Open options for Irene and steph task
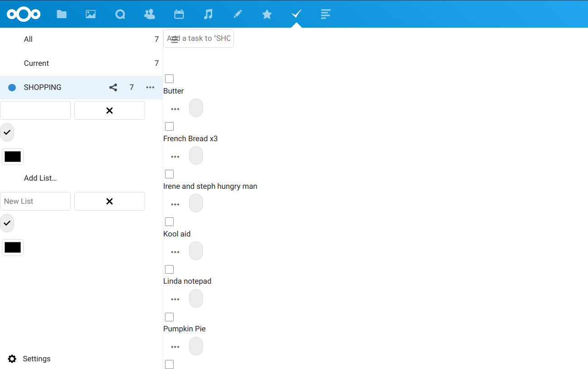Image resolution: width=588 pixels, height=369 pixels. pyautogui.click(x=175, y=204)
